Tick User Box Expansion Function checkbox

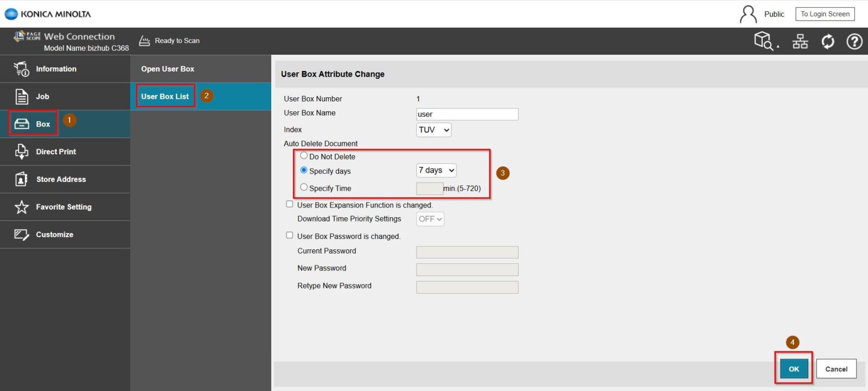[x=290, y=204]
